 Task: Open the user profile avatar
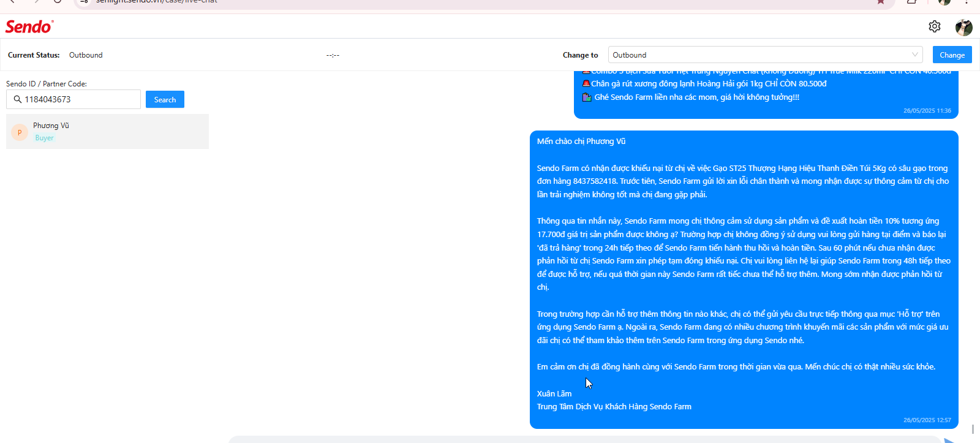964,27
